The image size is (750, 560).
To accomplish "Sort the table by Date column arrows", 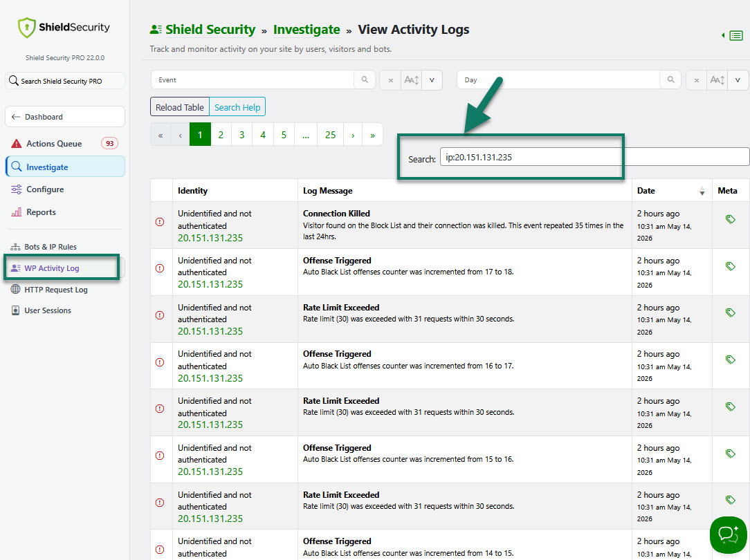I will pyautogui.click(x=702, y=191).
